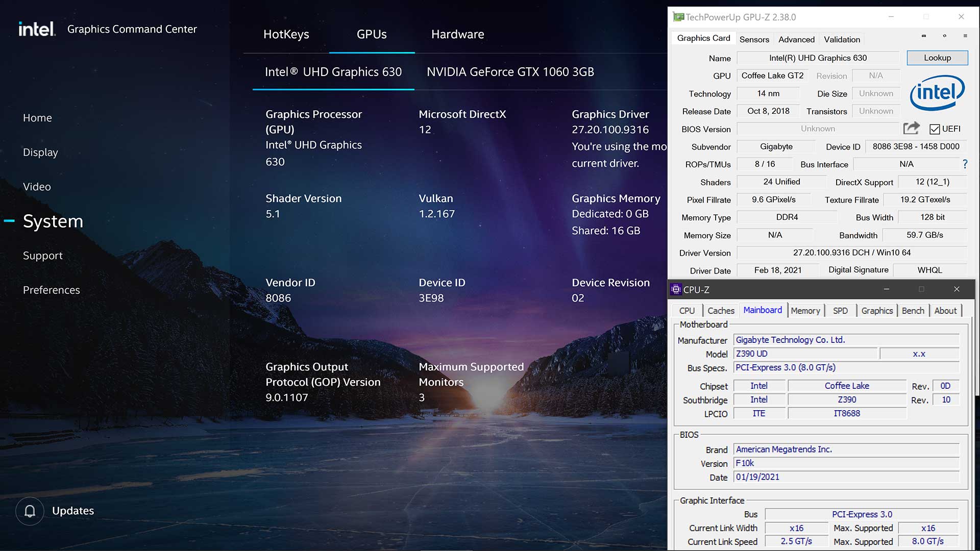The image size is (980, 551).
Task: Switch to the HotKeys tab
Action: [286, 34]
